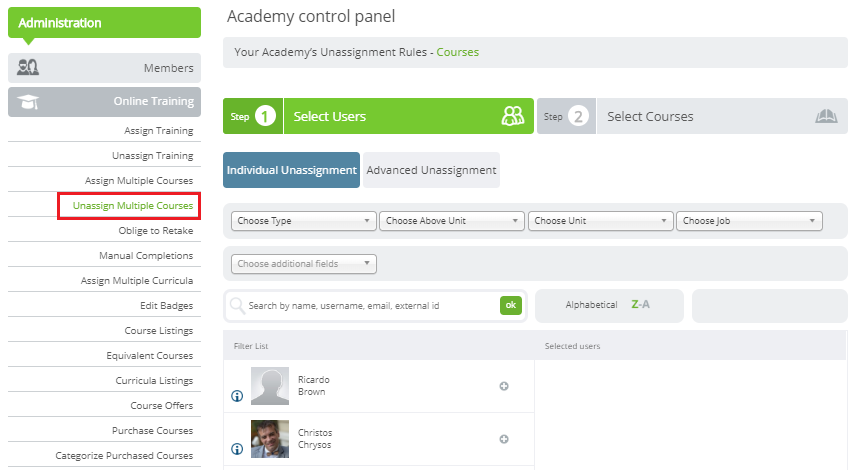The image size is (857, 470).
Task: Click the users group icon in Step 1
Action: coord(513,116)
